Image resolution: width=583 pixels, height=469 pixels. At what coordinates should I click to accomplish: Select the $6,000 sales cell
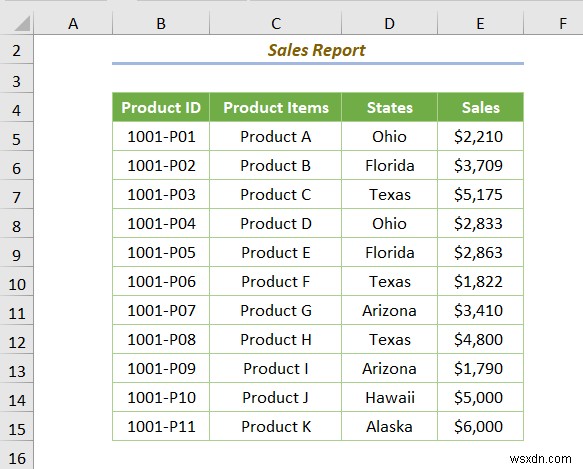click(x=480, y=427)
